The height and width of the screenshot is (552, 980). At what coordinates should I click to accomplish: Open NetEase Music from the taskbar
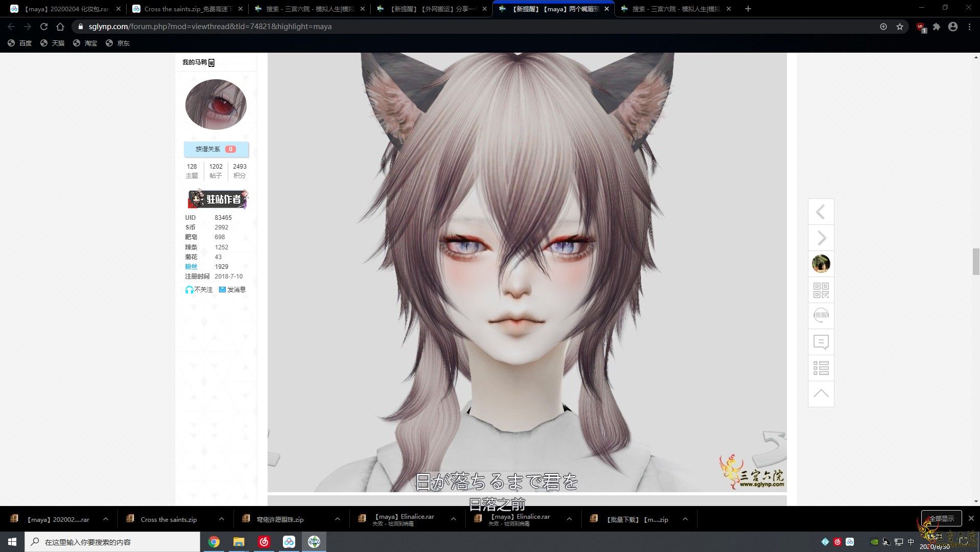[x=264, y=542]
